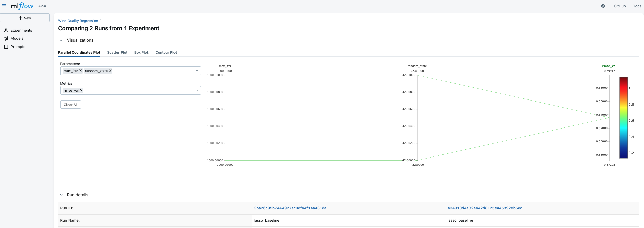This screenshot has height=228, width=644.
Task: Switch to the Contour Plot tab
Action: coord(166,53)
